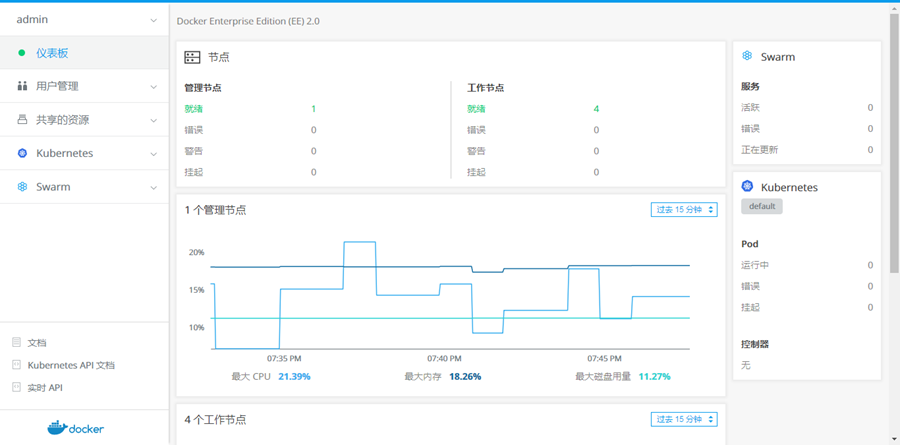This screenshot has width=900, height=445.
Task: Click the Kubernetes card header icon
Action: pos(747,186)
